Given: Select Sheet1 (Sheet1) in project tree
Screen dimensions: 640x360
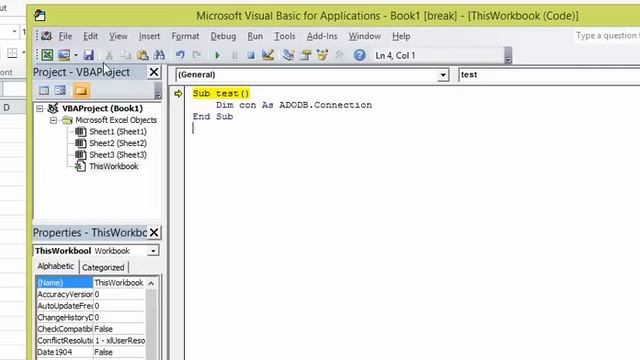Looking at the screenshot, I should click(118, 132).
